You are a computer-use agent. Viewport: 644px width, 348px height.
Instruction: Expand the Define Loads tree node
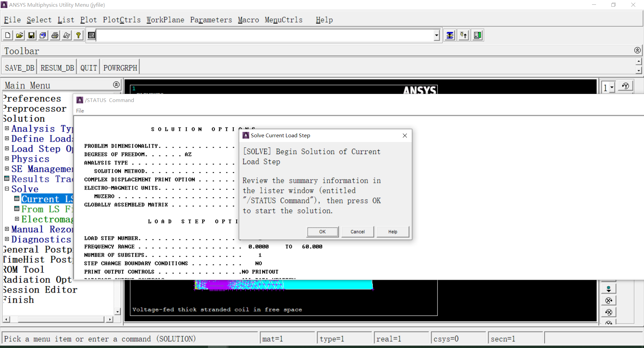coord(7,138)
